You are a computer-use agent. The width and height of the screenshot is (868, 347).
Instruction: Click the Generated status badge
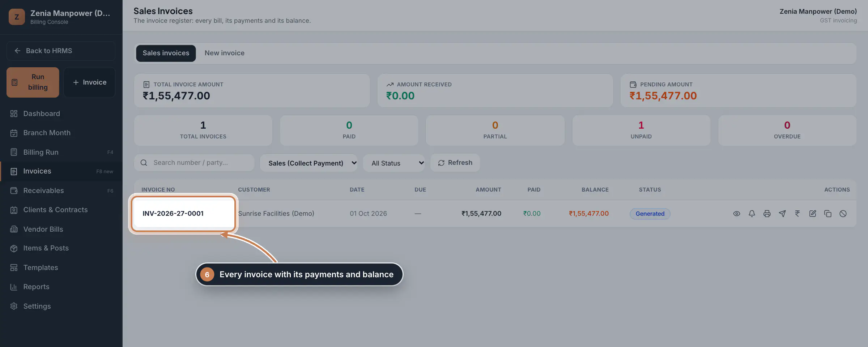[x=650, y=214]
